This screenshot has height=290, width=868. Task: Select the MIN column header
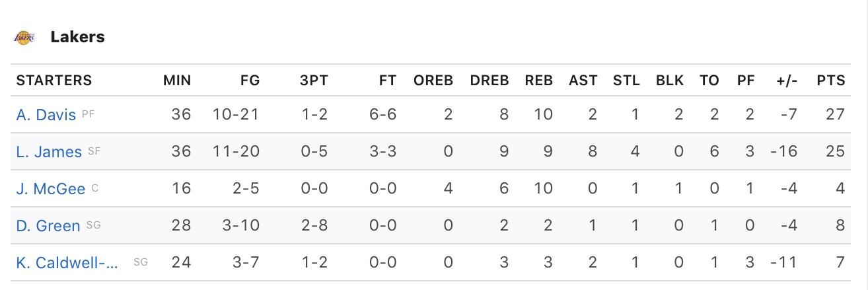click(x=177, y=81)
